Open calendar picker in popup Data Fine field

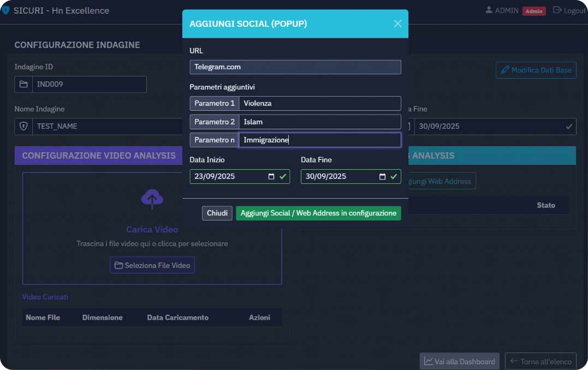382,176
